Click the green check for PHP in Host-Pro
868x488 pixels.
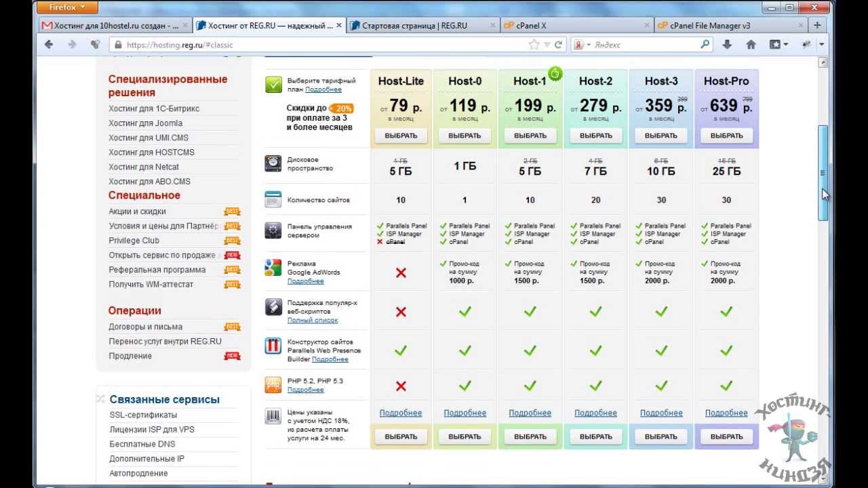(x=726, y=386)
